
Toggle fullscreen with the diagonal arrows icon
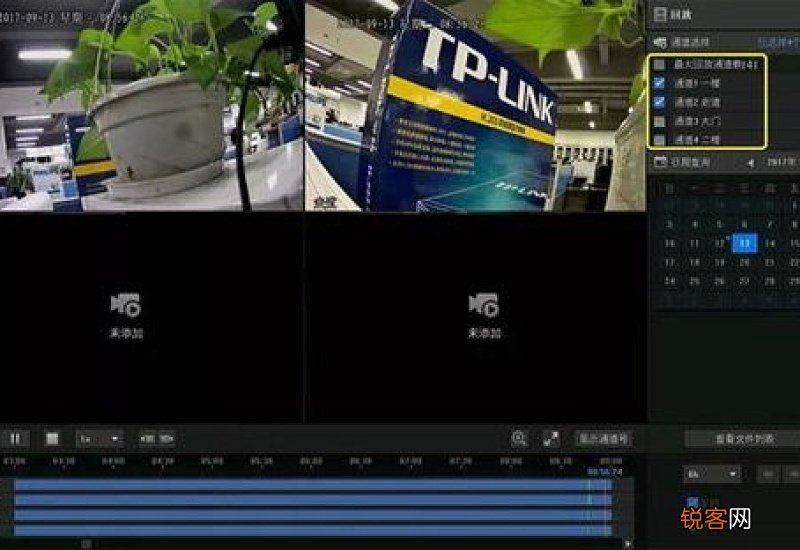pos(552,439)
